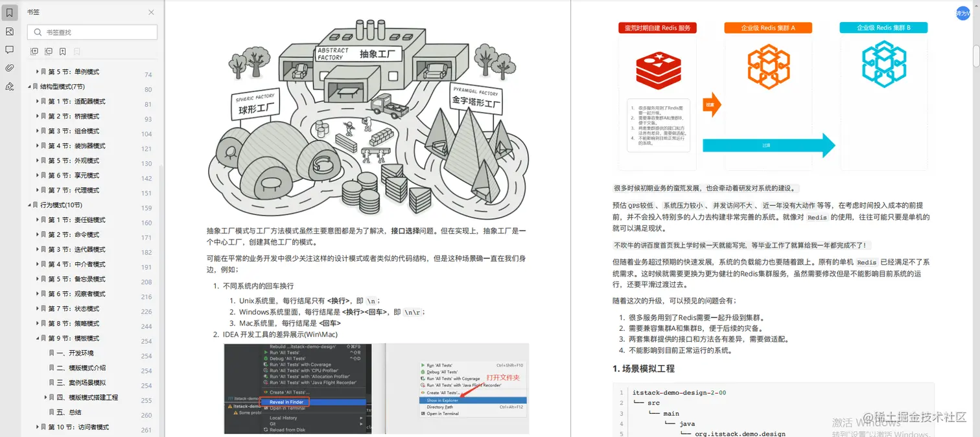Open the 五、总结 bookmark entry

[71, 412]
